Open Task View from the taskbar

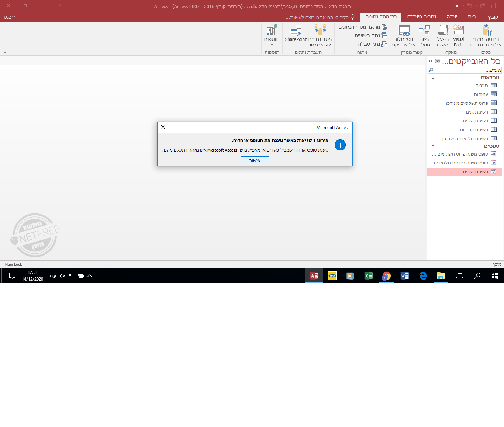(459, 276)
